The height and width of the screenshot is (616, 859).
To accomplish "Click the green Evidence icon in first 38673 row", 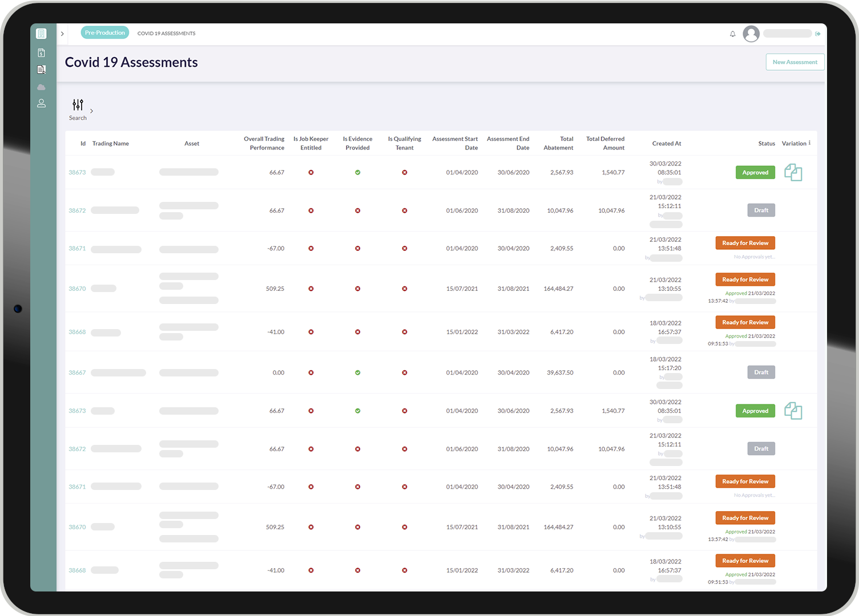I will tap(358, 172).
